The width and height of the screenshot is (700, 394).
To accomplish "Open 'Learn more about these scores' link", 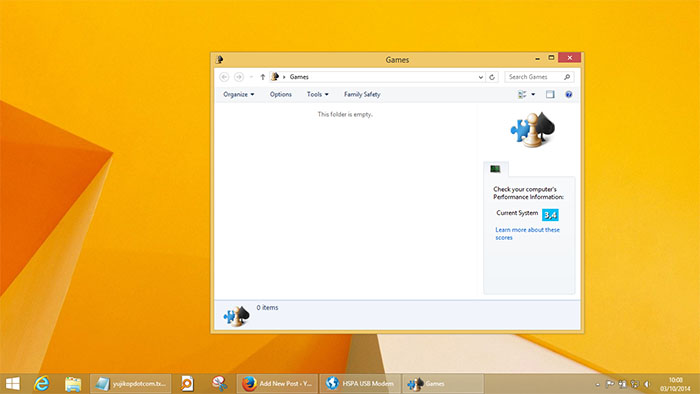I will coord(527,233).
